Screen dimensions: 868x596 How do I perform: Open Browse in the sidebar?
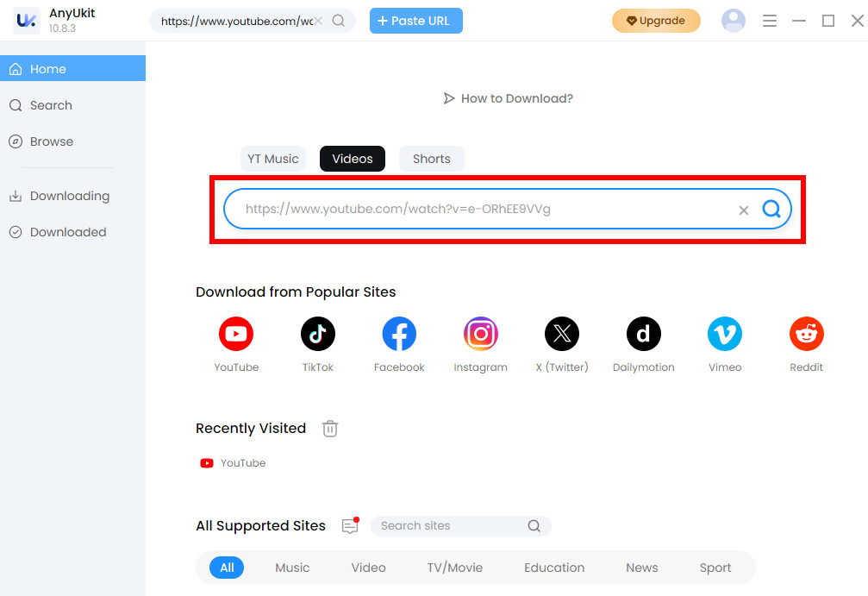point(72,141)
